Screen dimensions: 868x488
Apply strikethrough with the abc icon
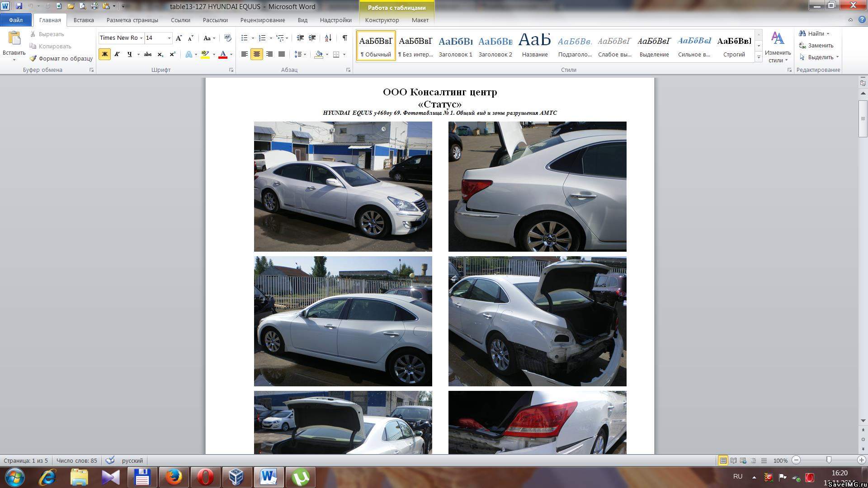(147, 54)
